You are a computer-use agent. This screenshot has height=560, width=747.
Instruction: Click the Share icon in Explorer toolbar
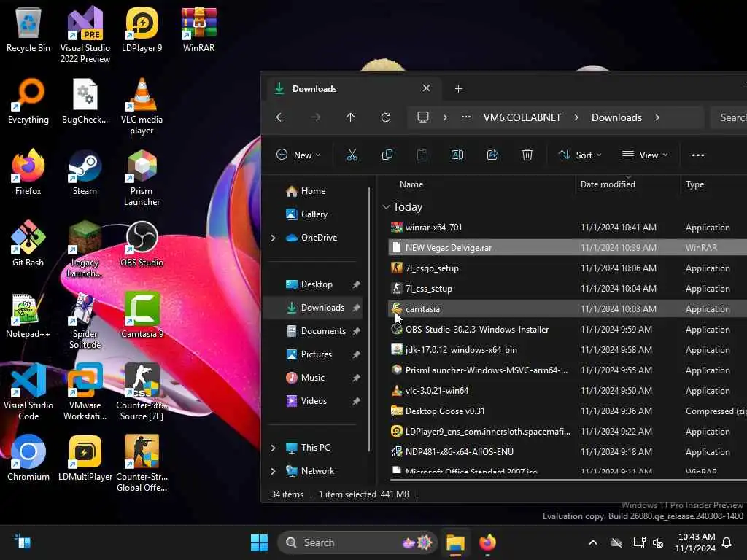pos(492,155)
